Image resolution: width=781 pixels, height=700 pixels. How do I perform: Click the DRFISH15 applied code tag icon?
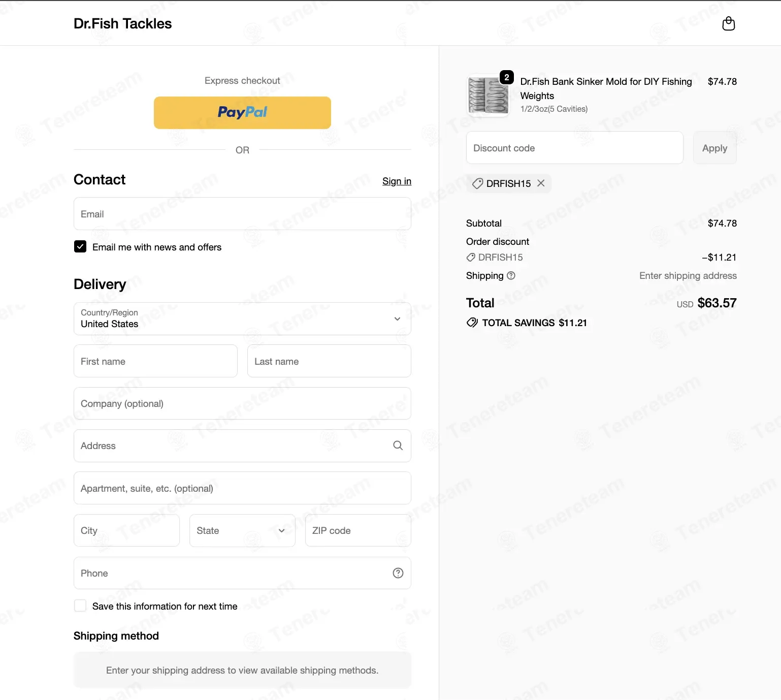coord(477,183)
